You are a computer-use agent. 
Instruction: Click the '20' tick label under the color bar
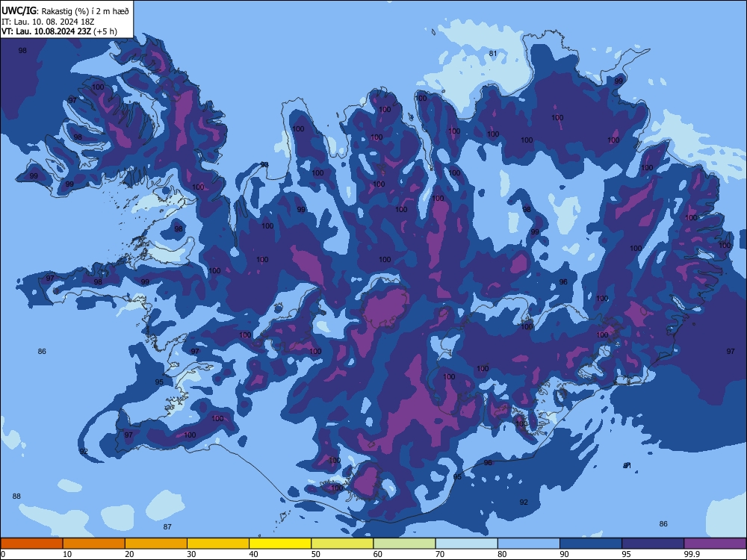(129, 554)
